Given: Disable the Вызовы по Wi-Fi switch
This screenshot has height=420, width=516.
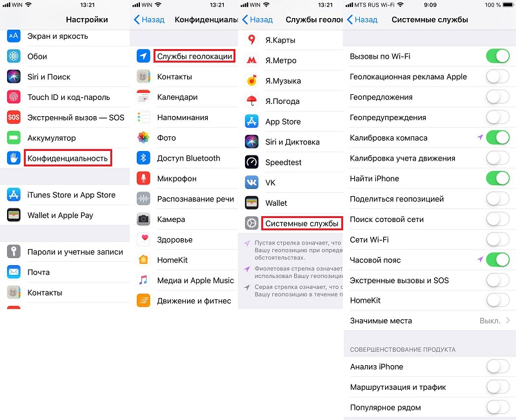Looking at the screenshot, I should click(497, 56).
